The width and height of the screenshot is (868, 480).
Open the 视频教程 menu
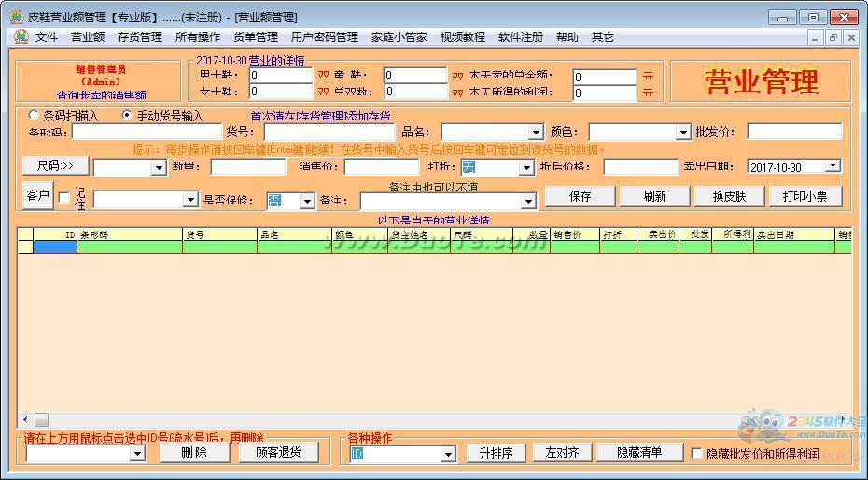pyautogui.click(x=462, y=37)
